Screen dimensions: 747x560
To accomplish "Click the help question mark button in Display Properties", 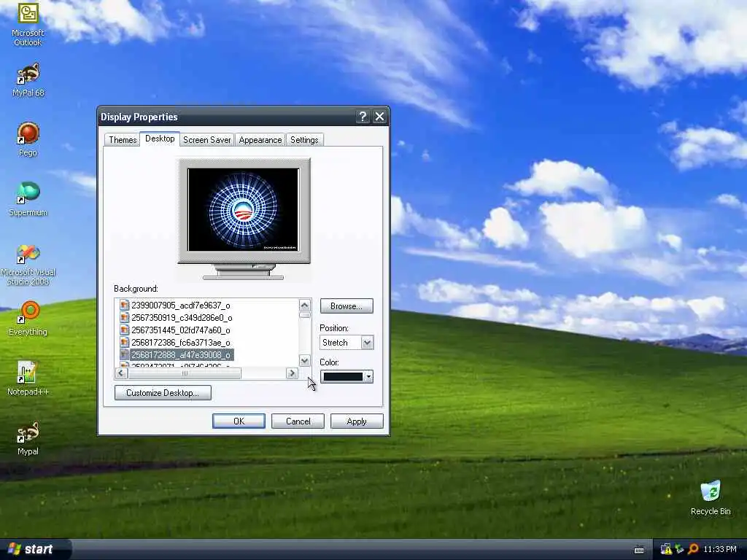I will pyautogui.click(x=363, y=117).
